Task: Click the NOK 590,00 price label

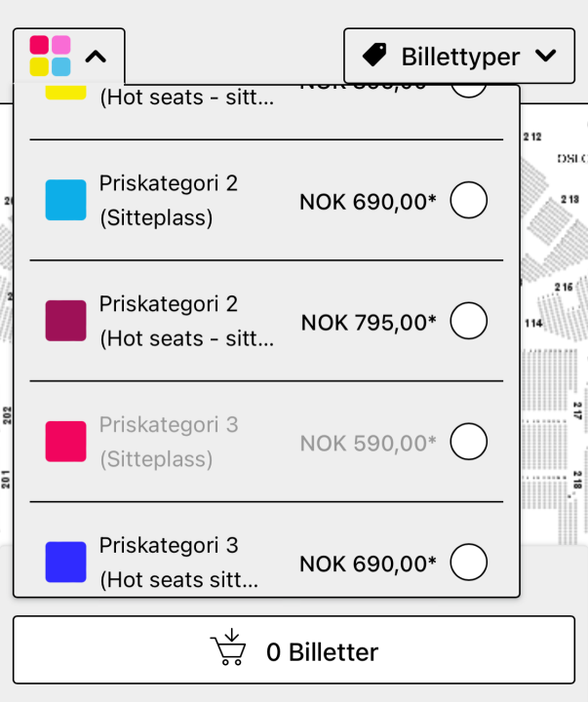Action: click(368, 444)
